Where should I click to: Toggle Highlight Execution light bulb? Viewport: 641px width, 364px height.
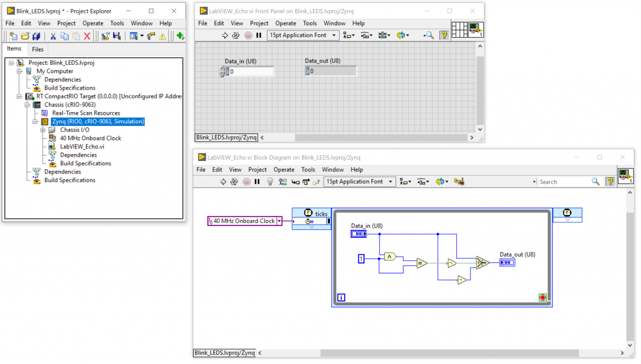coord(270,182)
